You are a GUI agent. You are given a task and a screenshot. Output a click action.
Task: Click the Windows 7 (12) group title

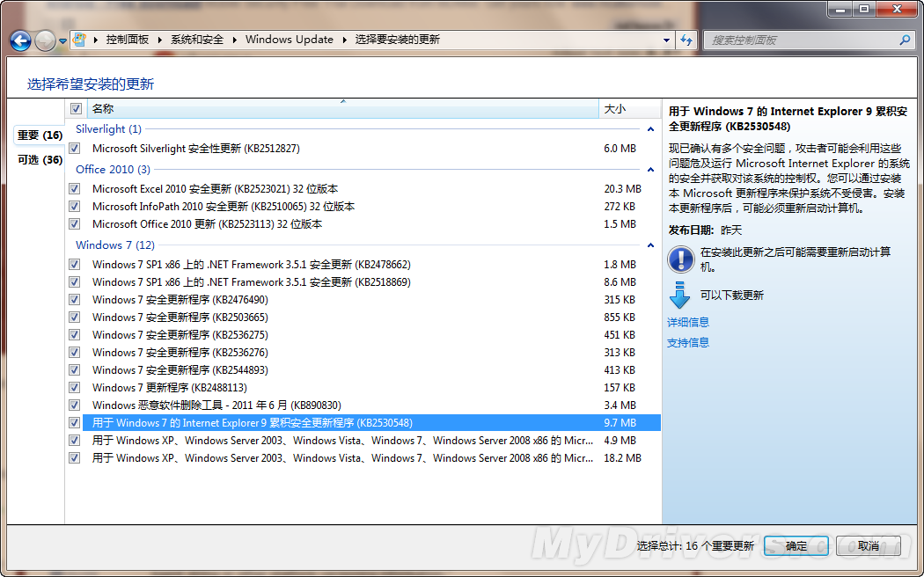click(x=115, y=245)
